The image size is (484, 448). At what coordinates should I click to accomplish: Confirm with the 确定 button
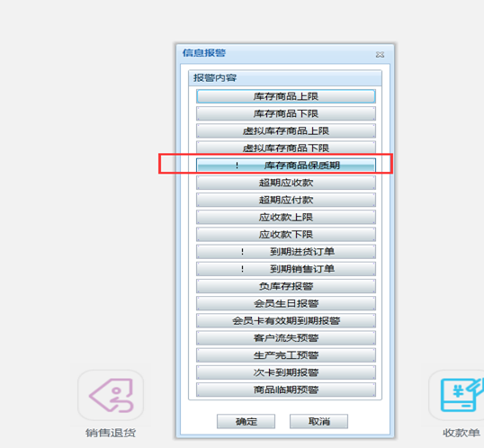pos(246,421)
